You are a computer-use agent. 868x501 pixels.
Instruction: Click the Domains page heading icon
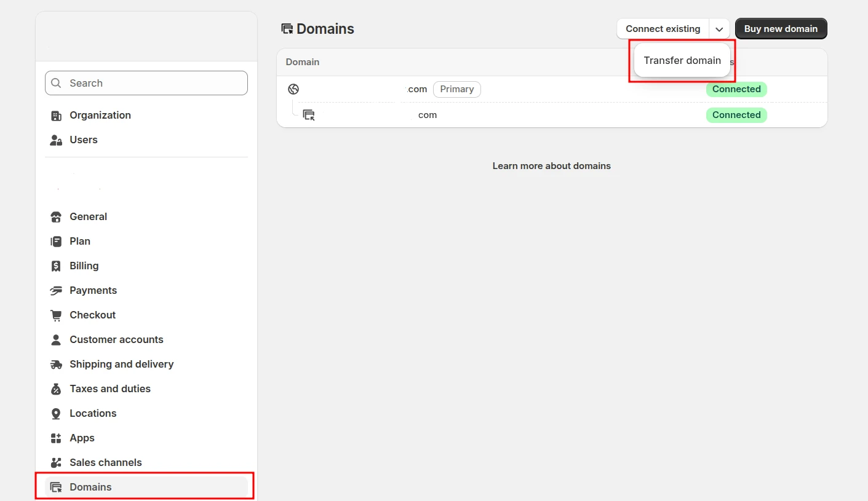(x=287, y=29)
